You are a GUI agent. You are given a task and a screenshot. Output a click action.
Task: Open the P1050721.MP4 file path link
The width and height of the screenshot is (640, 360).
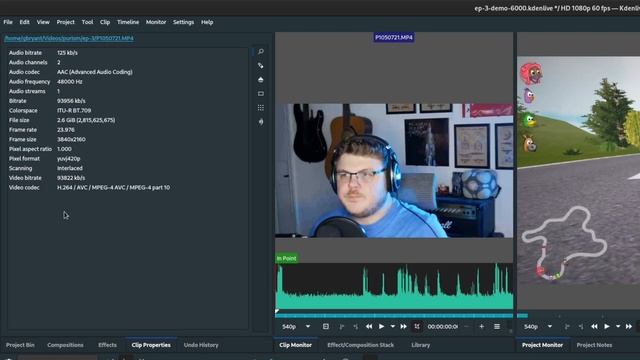coord(69,38)
